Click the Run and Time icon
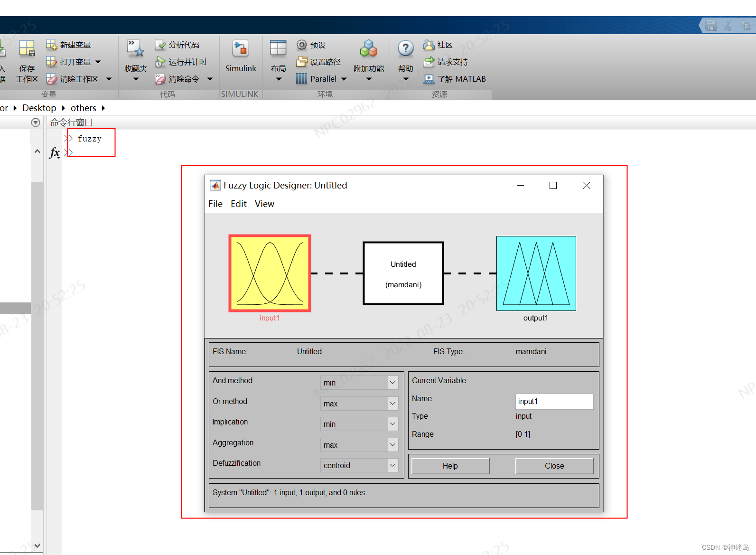The width and height of the screenshot is (756, 555). click(160, 62)
